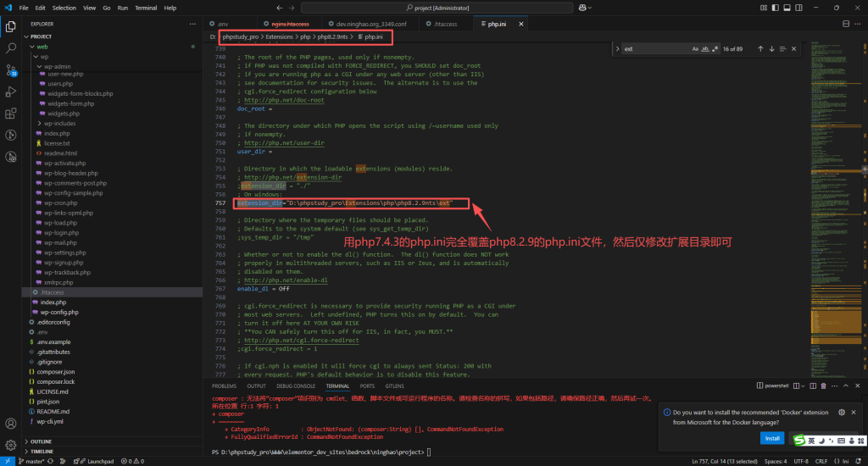Screen dimensions: 868x466
Task: Toggle Match Case in find widget
Action: [x=695, y=49]
